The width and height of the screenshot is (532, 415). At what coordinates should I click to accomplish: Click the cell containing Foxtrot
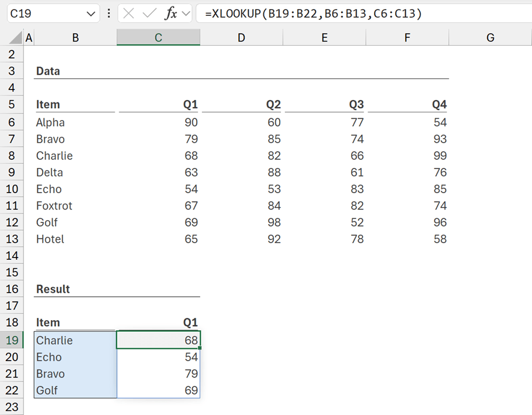(75, 206)
